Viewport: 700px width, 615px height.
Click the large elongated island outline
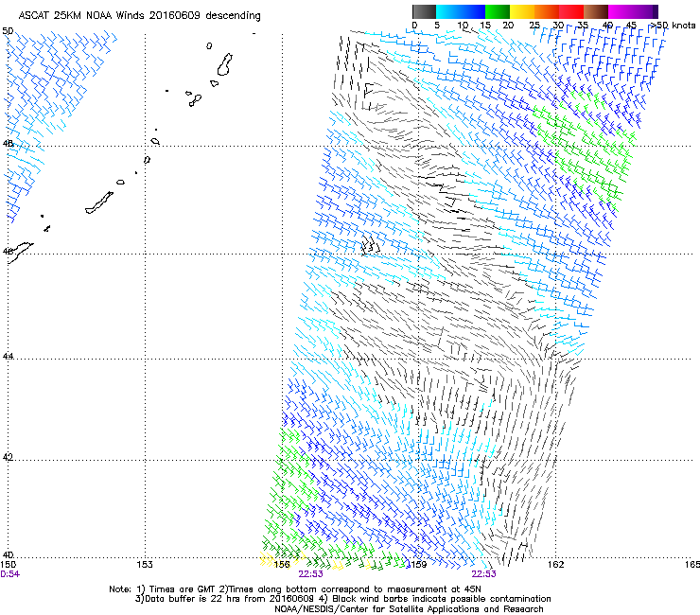tap(99, 202)
